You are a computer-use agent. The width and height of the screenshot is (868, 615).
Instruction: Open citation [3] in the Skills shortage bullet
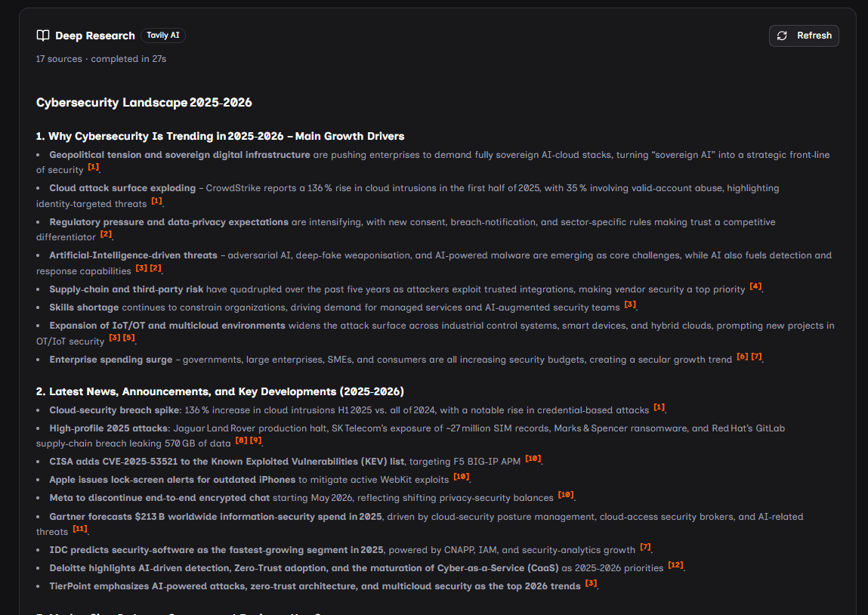coord(630,304)
